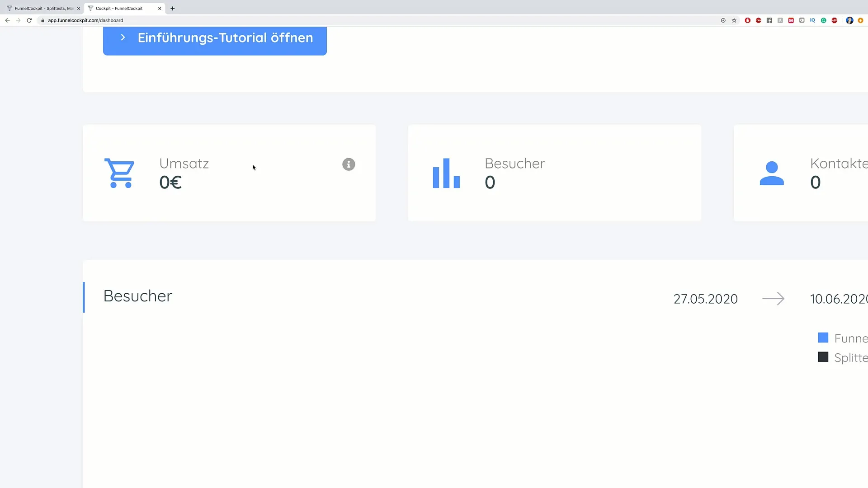868x488 pixels.
Task: Click the Besucher card value 0
Action: tap(490, 183)
